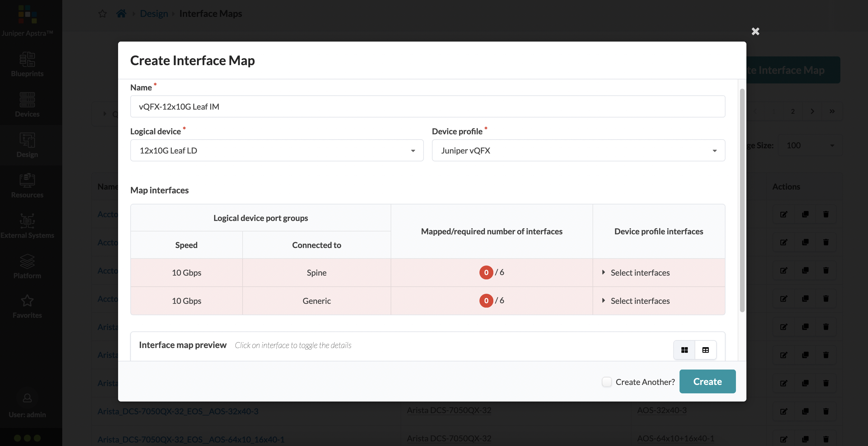The height and width of the screenshot is (446, 868).
Task: Open Design in sidebar
Action: (x=27, y=145)
